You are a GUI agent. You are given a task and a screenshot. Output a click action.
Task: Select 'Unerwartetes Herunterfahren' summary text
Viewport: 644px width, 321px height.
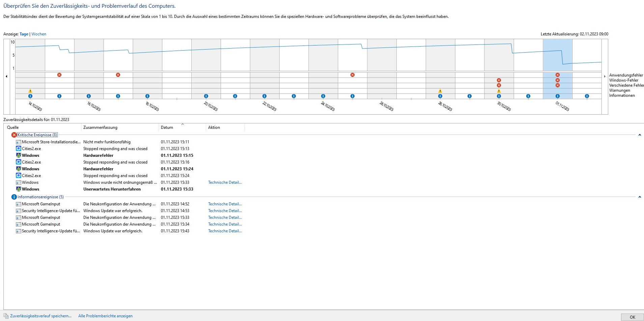tap(112, 189)
